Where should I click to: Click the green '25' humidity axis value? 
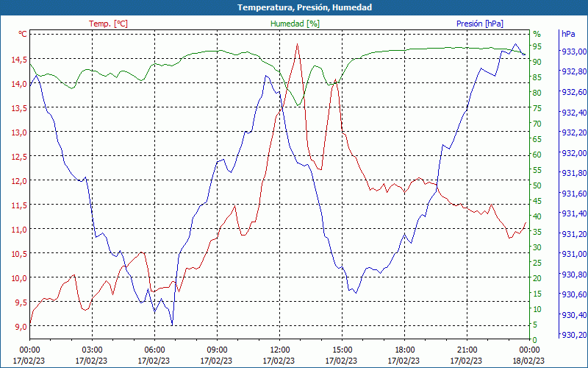pos(537,263)
